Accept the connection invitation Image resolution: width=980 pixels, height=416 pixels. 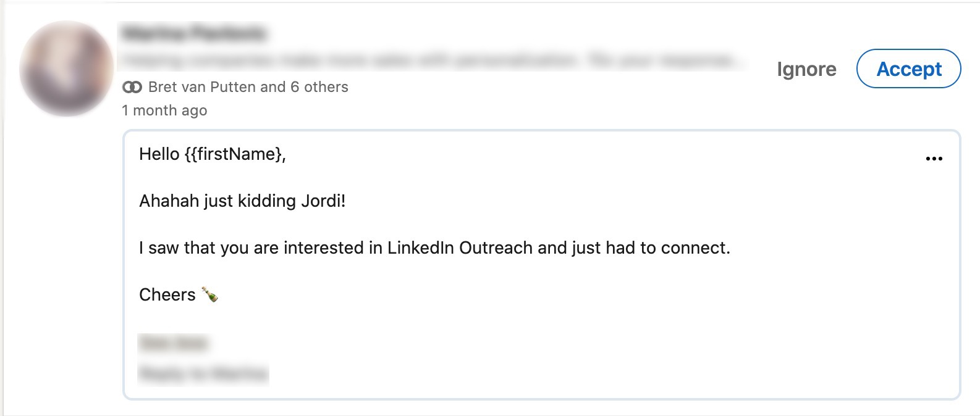[908, 69]
